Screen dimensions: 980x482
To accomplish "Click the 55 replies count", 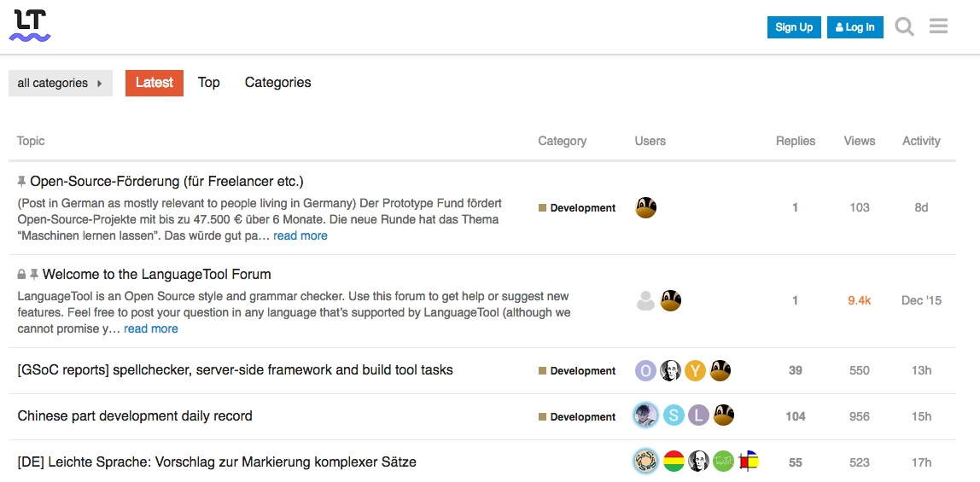I will point(795,462).
